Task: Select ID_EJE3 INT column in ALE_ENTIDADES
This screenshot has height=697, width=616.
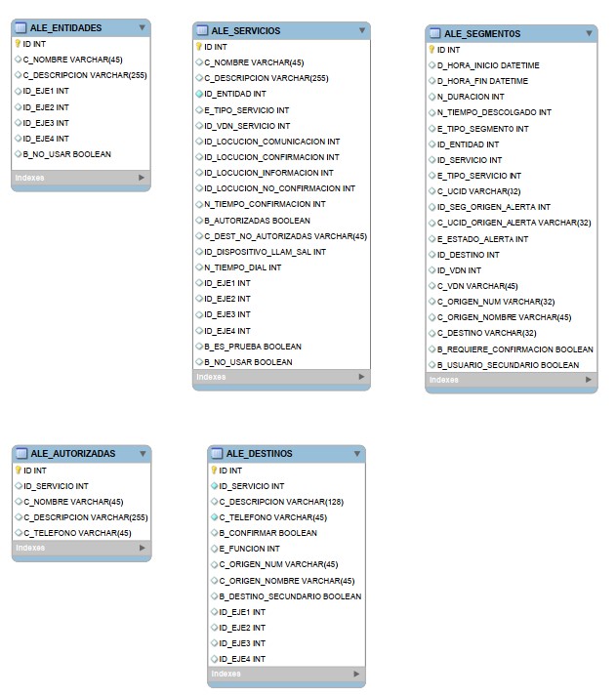Action: pos(46,123)
